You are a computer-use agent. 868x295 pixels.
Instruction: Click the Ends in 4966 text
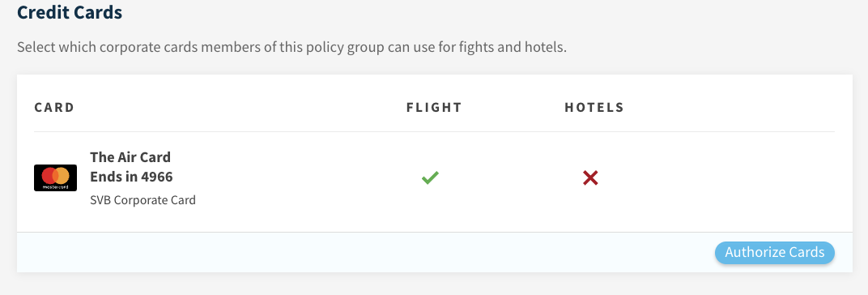click(131, 177)
